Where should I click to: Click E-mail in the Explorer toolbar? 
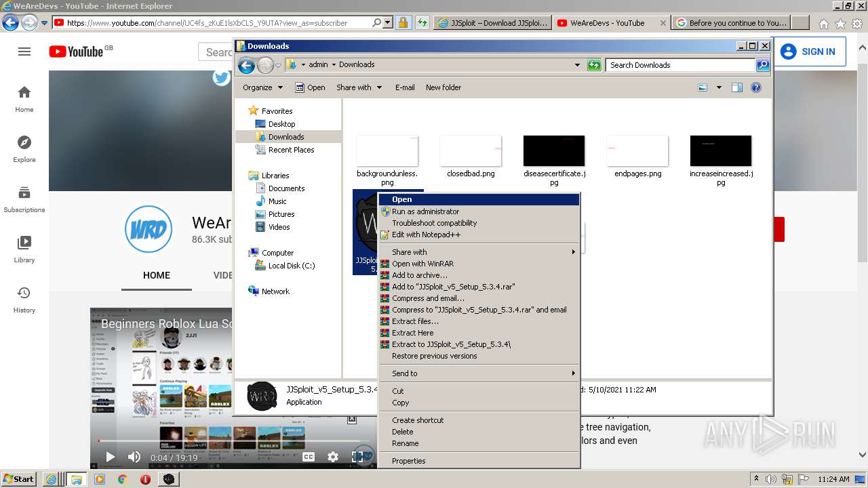(x=405, y=87)
